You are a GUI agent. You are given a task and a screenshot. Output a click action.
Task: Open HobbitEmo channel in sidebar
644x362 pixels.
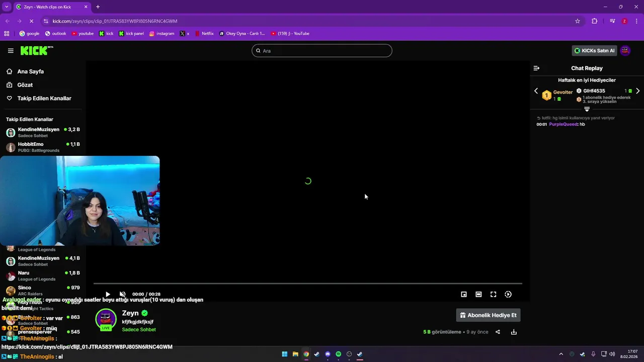[43, 147]
